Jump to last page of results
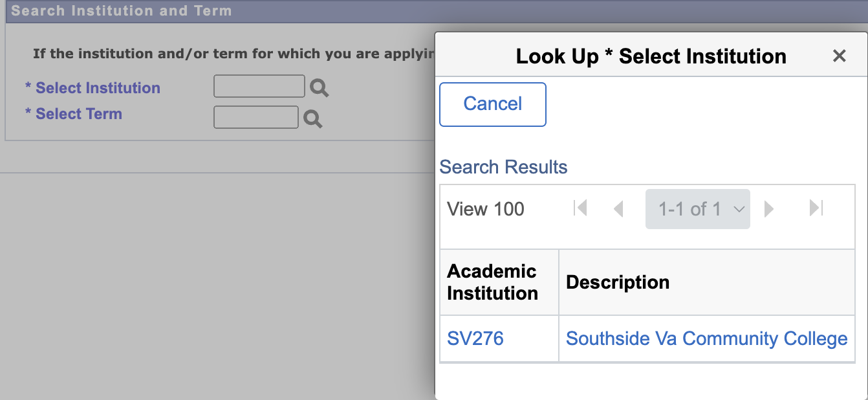Screen dimensions: 868x400 click(816, 208)
